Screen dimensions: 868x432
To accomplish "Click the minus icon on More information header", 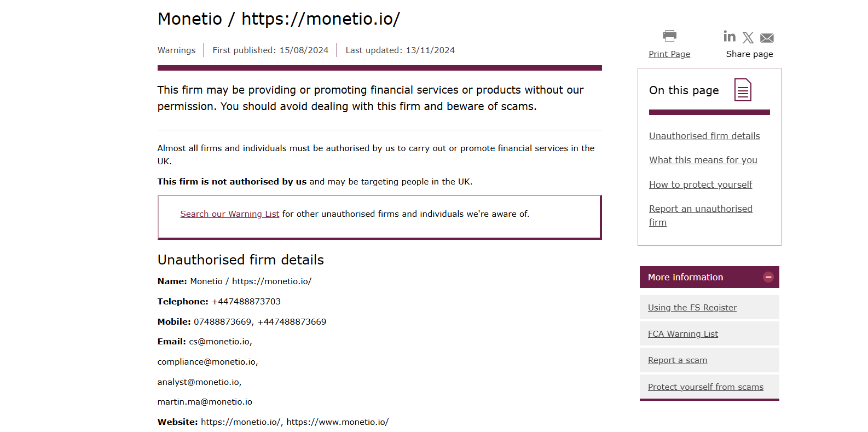I will click(768, 277).
